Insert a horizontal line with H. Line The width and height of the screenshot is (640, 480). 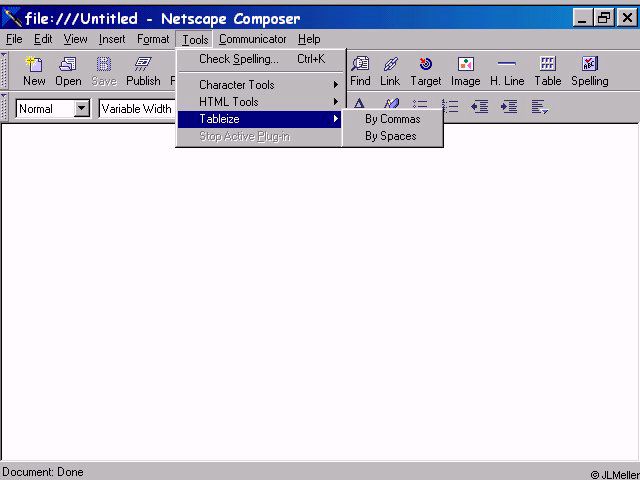(x=507, y=71)
